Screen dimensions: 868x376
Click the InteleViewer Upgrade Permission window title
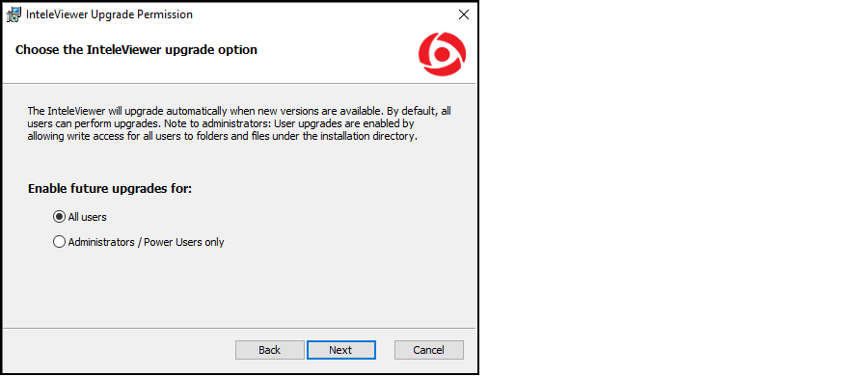[x=109, y=15]
